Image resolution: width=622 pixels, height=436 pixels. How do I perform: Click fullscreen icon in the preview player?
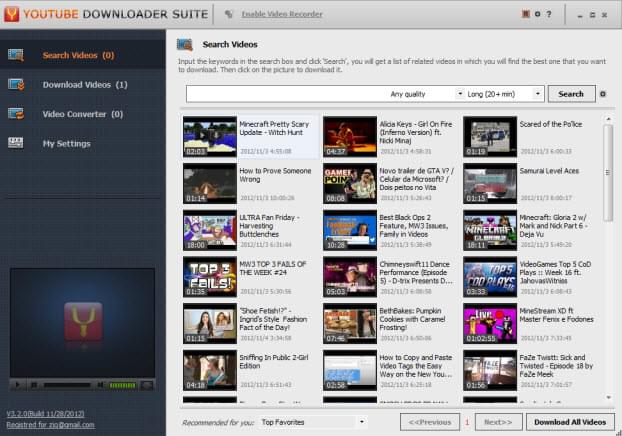point(147,385)
